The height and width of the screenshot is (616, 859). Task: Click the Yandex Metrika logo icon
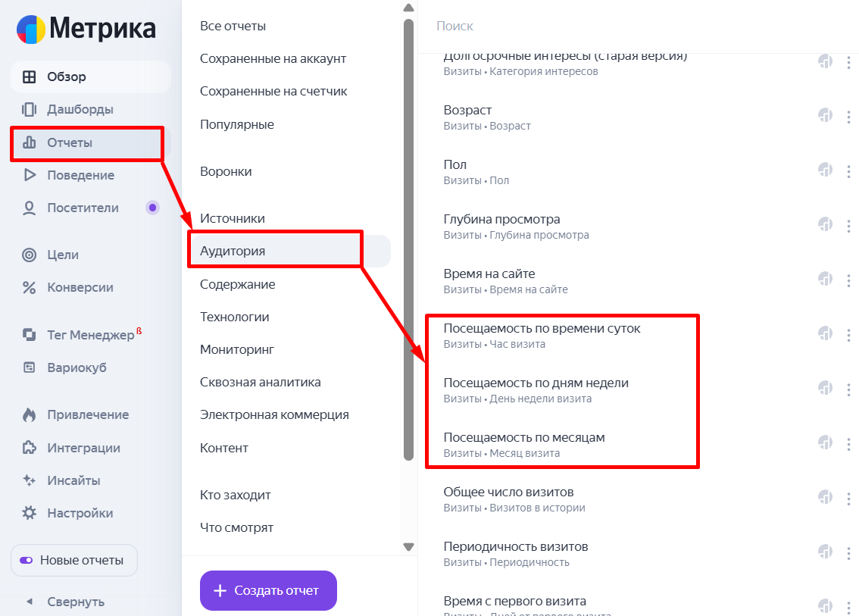pyautogui.click(x=31, y=29)
